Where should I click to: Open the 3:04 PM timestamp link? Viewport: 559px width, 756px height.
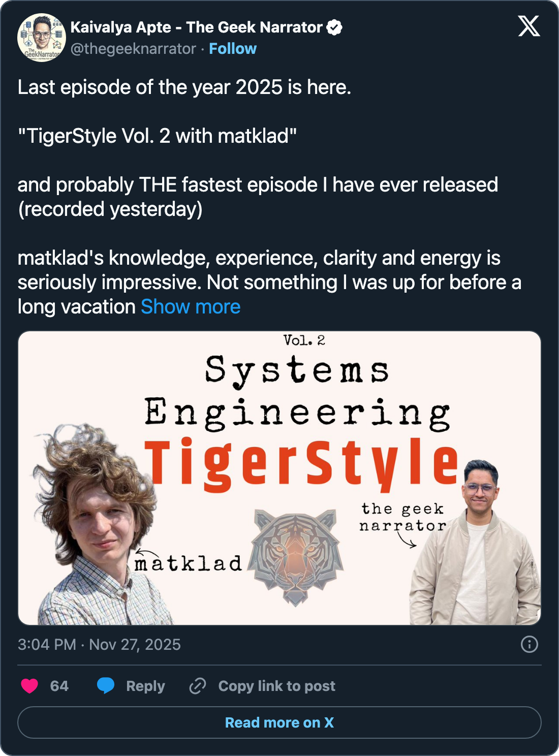(x=99, y=644)
